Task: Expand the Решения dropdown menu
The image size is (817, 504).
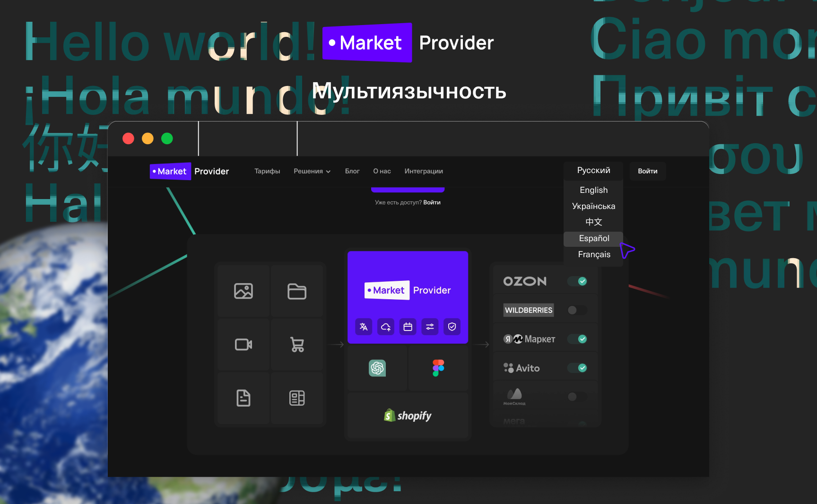Action: (x=312, y=171)
